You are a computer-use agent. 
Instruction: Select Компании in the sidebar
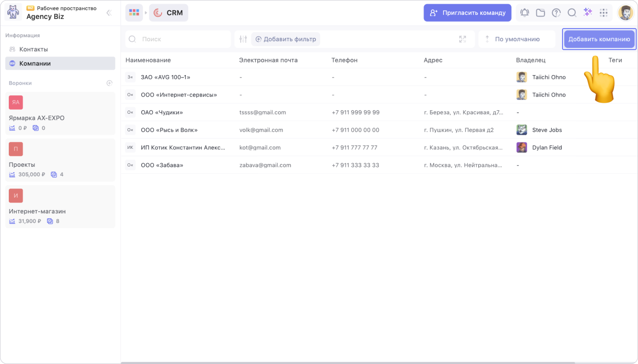35,63
